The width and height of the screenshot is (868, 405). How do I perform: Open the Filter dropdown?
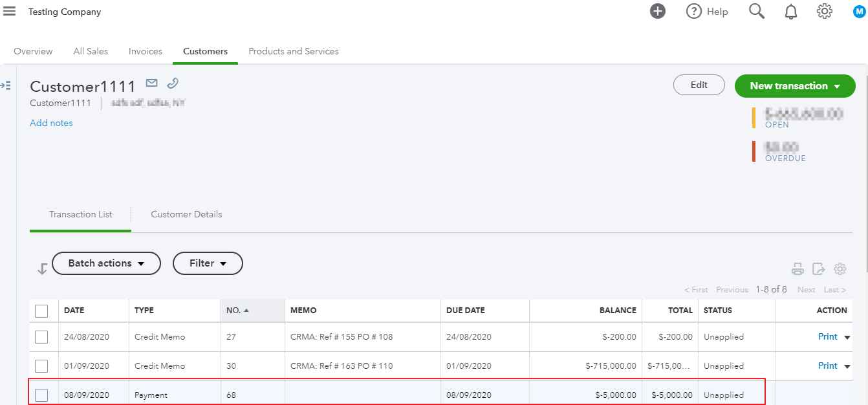[208, 263]
